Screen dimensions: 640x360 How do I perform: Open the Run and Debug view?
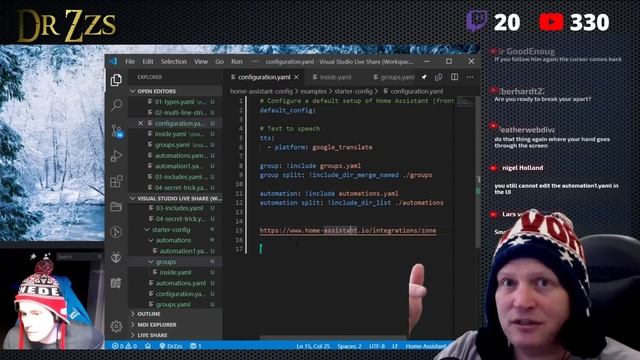116,156
